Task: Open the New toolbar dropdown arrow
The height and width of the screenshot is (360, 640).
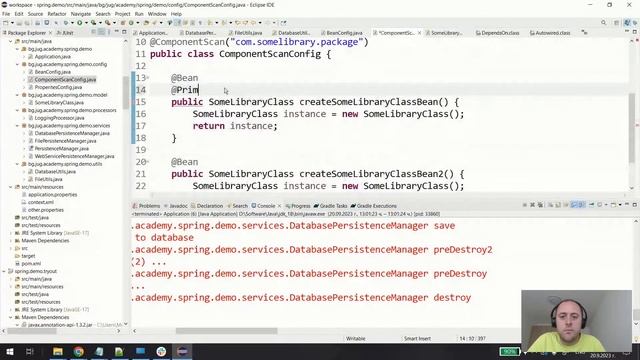Action: (12, 23)
